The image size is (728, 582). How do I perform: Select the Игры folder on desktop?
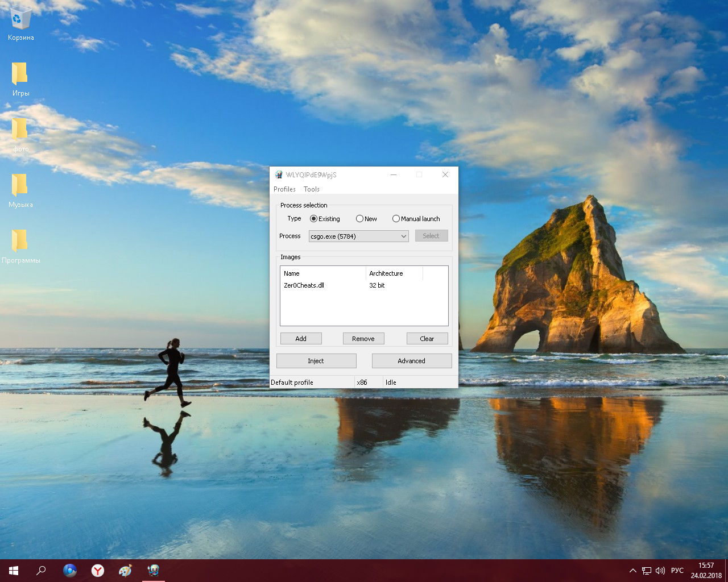20,74
